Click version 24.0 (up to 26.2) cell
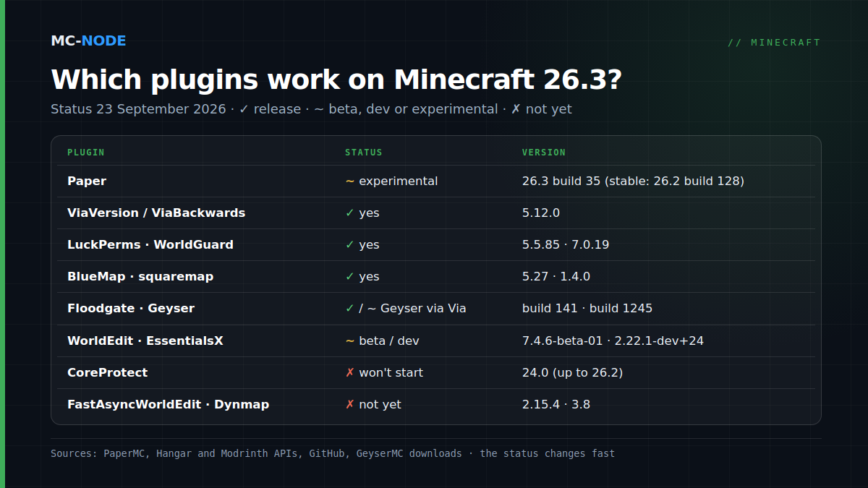The width and height of the screenshot is (868, 488). pos(573,372)
